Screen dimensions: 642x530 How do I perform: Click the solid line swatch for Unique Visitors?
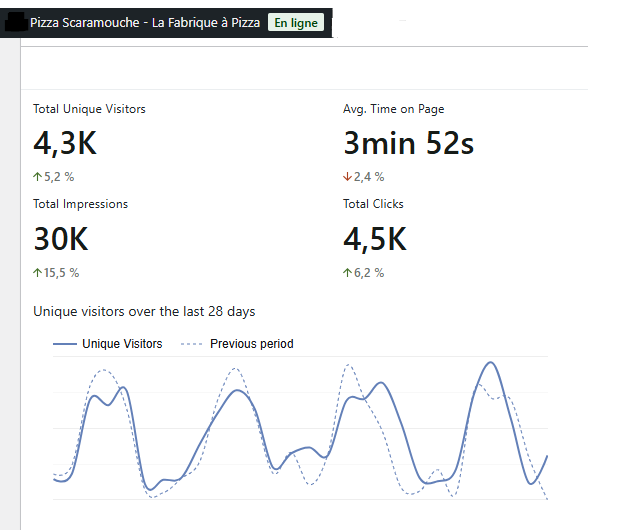pyautogui.click(x=65, y=344)
